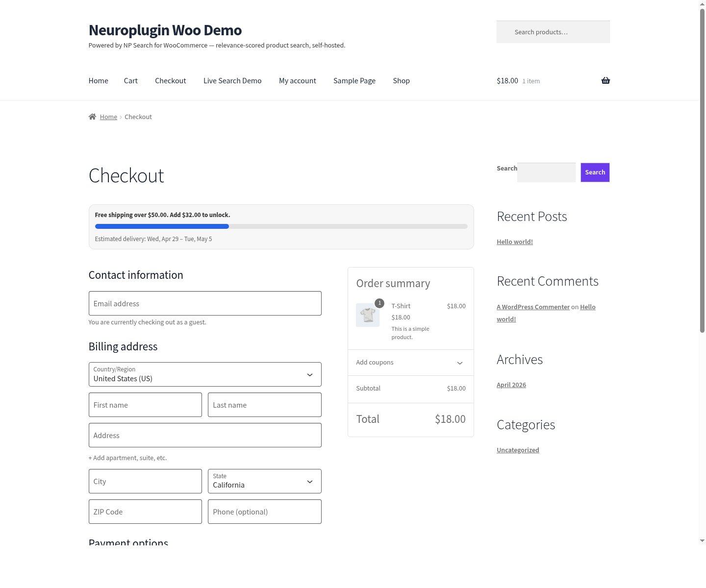Click Home link in breadcrumb
706x588 pixels.
coord(108,117)
